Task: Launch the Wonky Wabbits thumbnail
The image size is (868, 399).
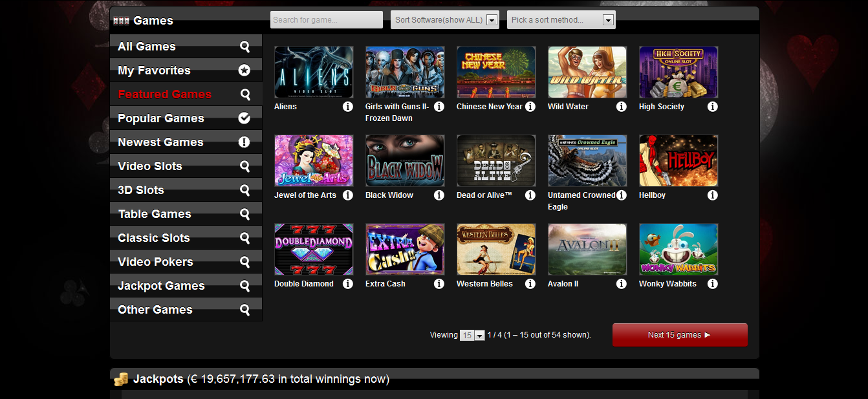Action: (x=678, y=249)
